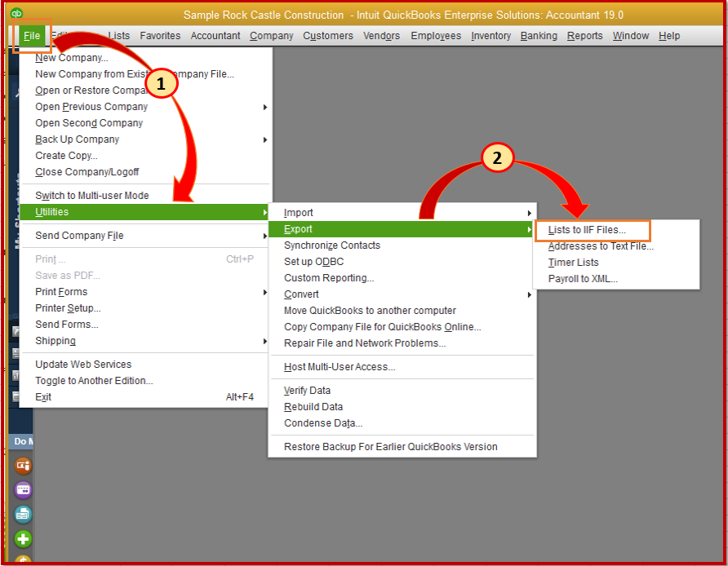This screenshot has height=566, width=728.
Task: Open the Banking menu
Action: pyautogui.click(x=539, y=36)
